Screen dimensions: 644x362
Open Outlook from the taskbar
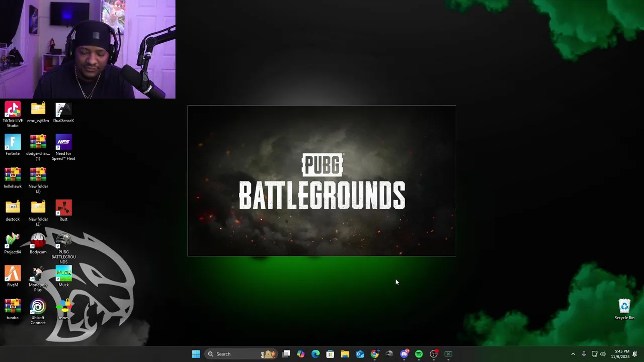360,354
